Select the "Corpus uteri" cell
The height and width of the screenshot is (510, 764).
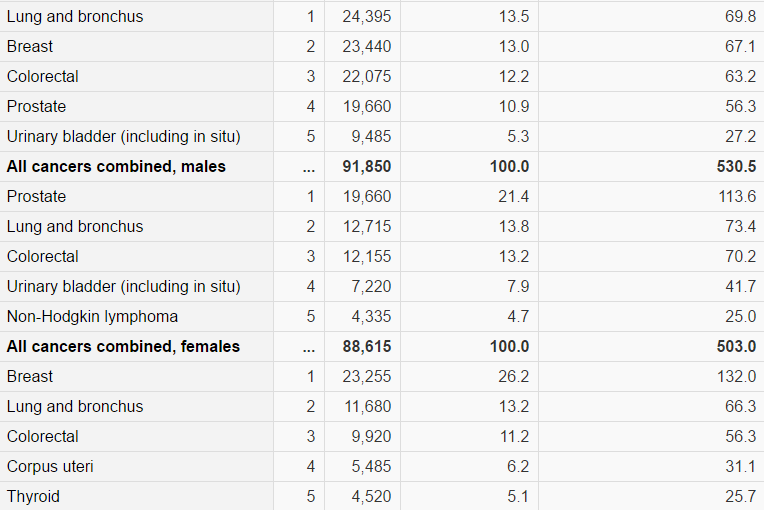(x=50, y=467)
